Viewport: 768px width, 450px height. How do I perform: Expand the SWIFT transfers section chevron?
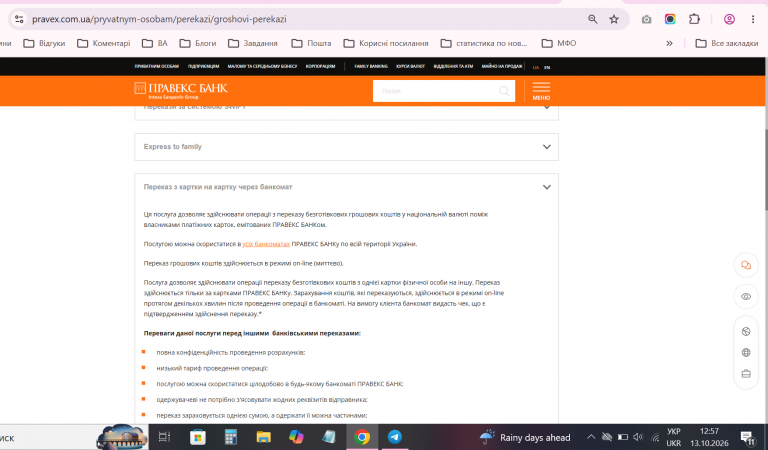coord(547,107)
